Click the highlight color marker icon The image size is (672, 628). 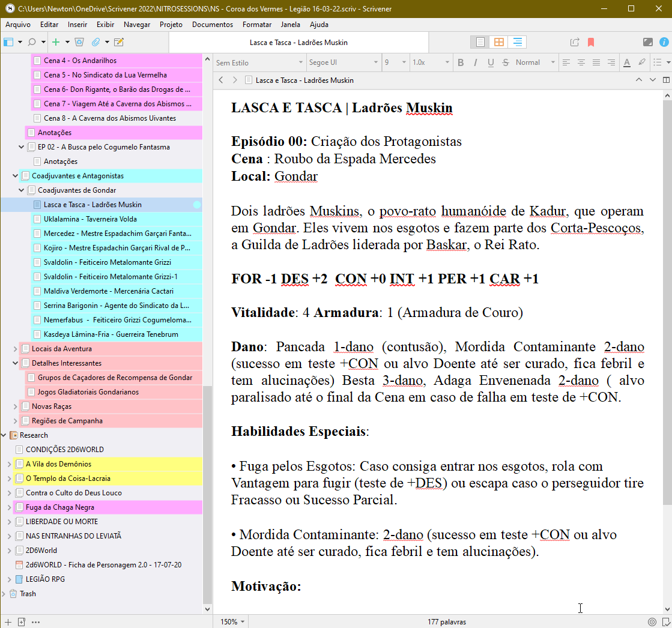click(641, 62)
